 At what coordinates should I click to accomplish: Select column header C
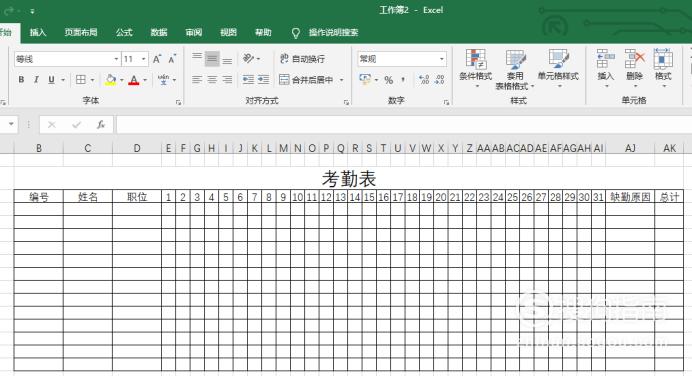[x=88, y=148]
